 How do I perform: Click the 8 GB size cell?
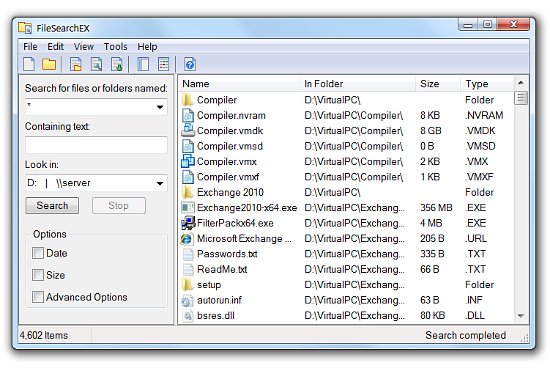pyautogui.click(x=431, y=131)
